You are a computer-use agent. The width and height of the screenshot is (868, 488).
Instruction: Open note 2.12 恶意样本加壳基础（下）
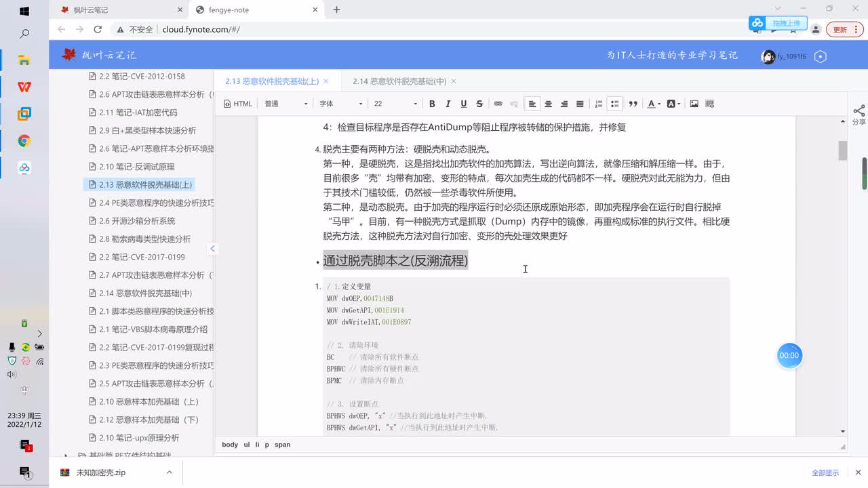tap(149, 420)
